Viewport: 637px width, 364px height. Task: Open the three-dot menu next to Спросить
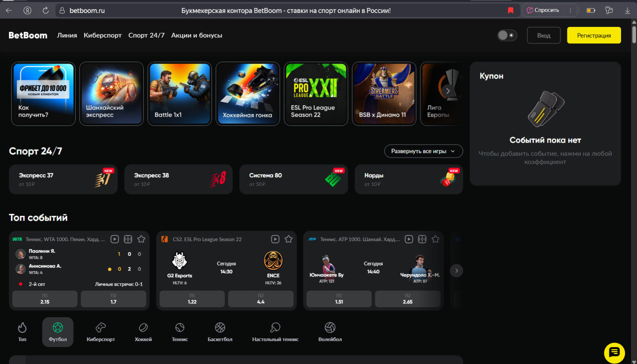(570, 10)
